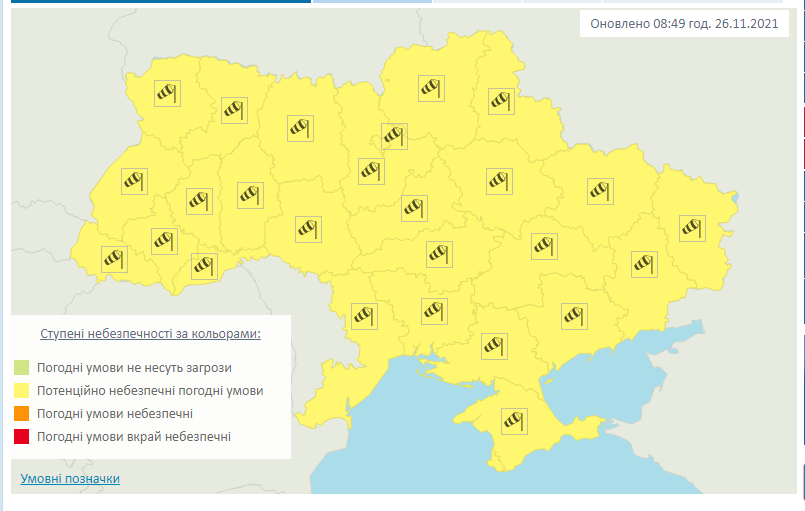The image size is (805, 511).
Task: Open the wind icon in Ternopil oblast
Action: point(199,201)
